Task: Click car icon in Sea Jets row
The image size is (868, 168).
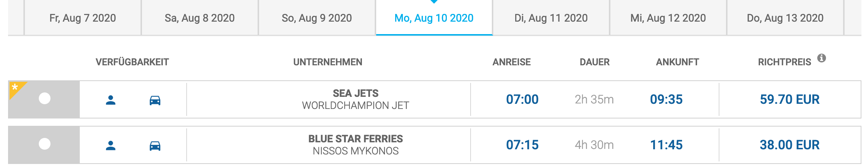Action: coord(155,100)
